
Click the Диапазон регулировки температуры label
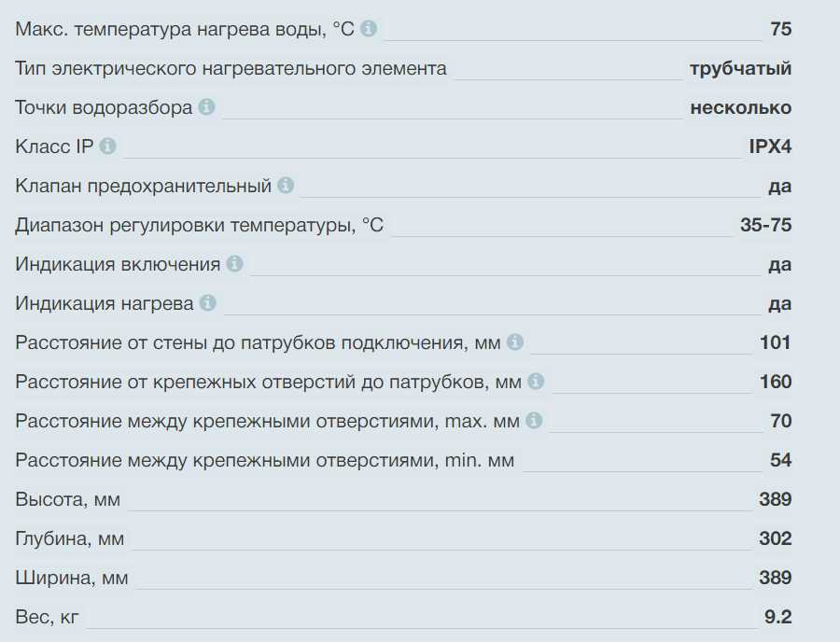click(x=199, y=225)
